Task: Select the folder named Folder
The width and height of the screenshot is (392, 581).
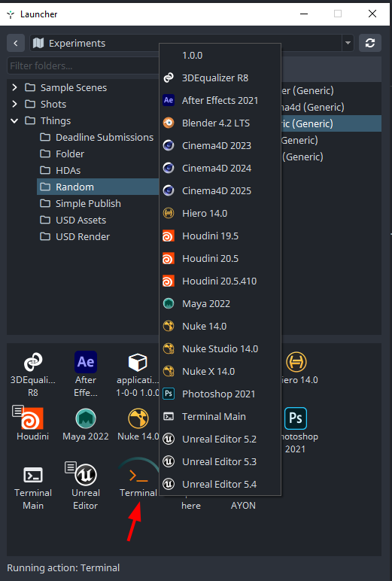Action: tap(98, 154)
